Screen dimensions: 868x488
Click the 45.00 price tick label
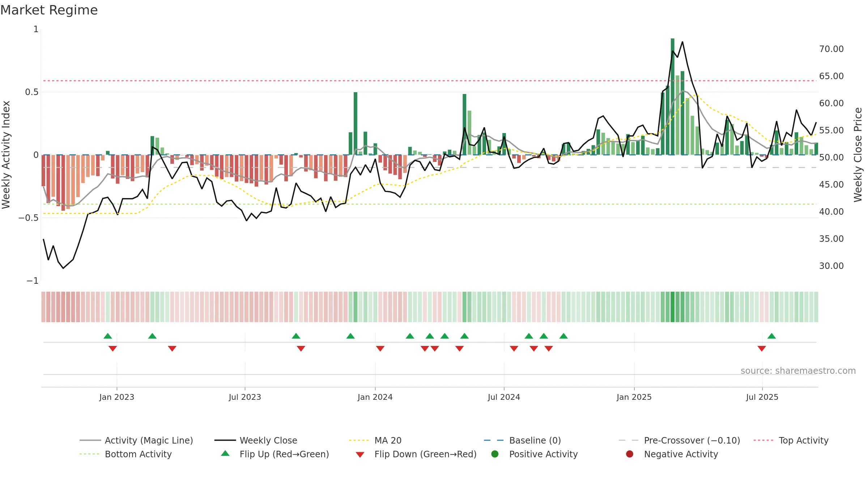coord(831,184)
